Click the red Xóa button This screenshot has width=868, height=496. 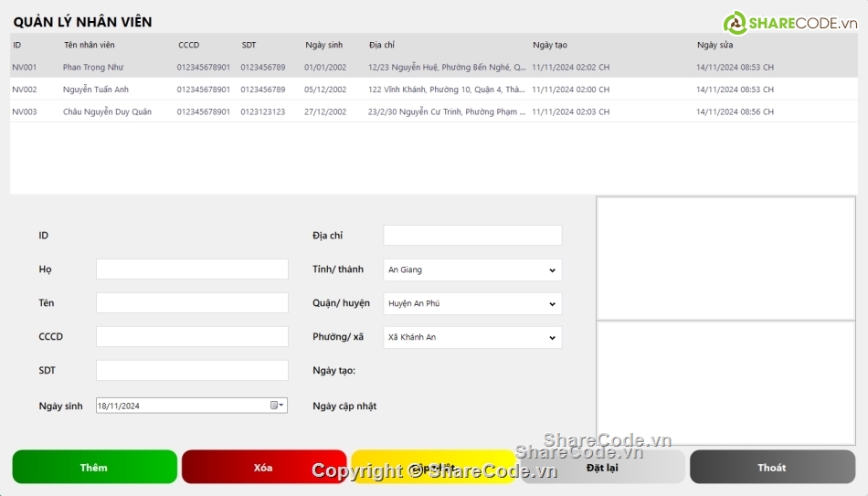[x=264, y=467]
